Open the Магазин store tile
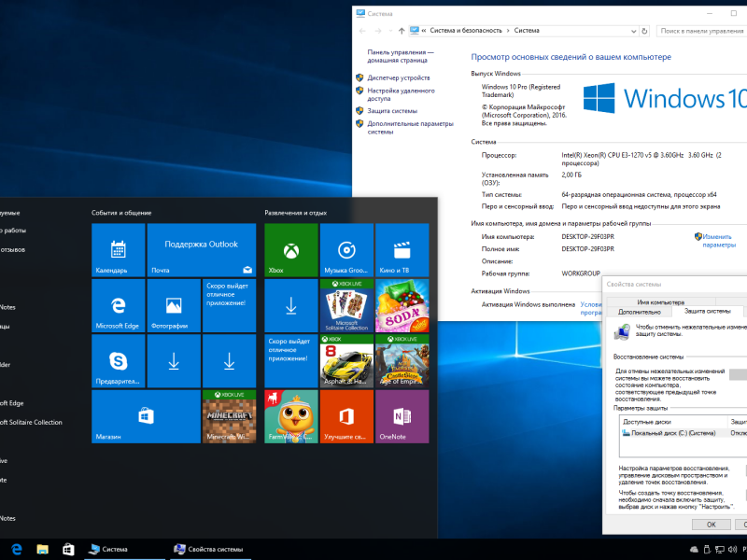This screenshot has height=560, width=747. click(x=146, y=416)
